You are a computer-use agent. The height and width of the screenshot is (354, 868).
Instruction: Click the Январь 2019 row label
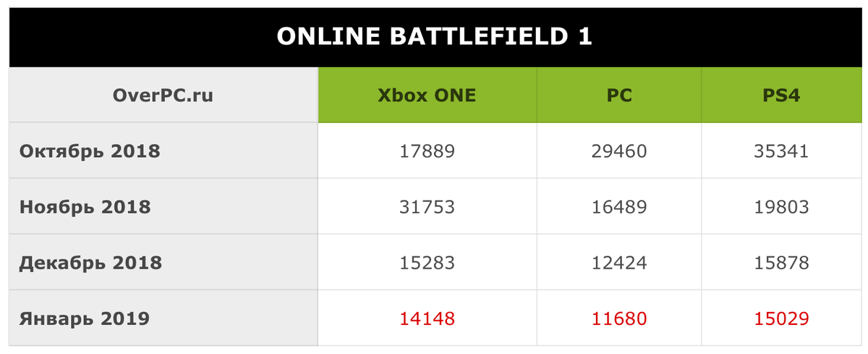84,319
